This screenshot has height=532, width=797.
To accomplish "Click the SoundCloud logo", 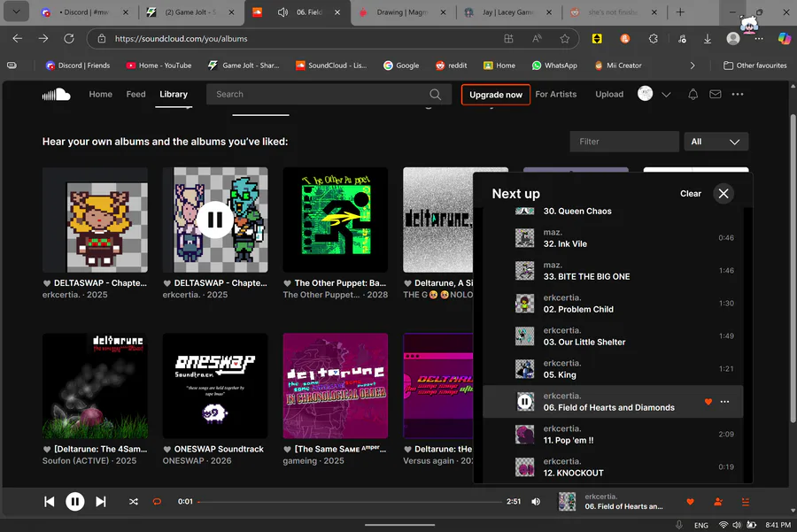I will coord(57,95).
